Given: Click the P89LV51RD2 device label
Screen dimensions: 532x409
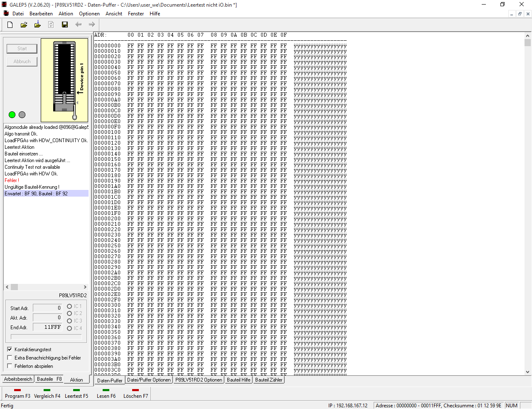Looking at the screenshot, I should click(x=73, y=296).
